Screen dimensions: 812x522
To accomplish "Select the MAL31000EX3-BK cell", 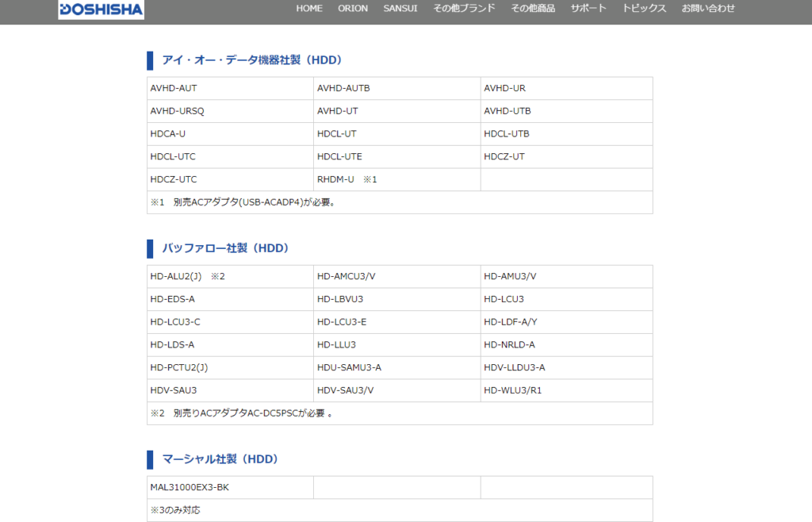I will tap(230, 488).
